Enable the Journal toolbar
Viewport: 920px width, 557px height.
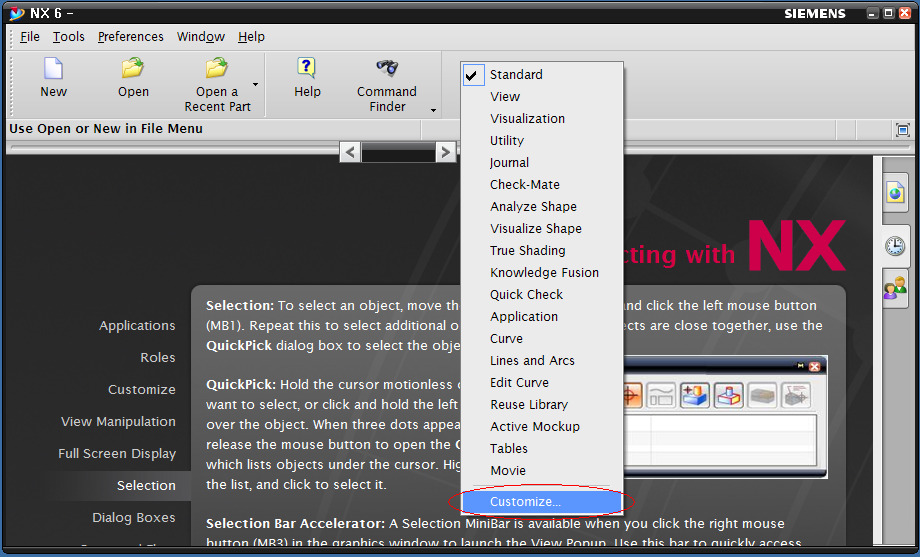point(542,163)
